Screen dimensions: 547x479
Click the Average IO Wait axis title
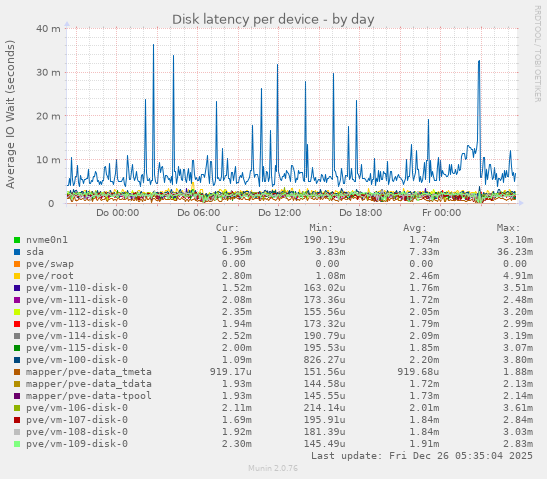[10, 114]
